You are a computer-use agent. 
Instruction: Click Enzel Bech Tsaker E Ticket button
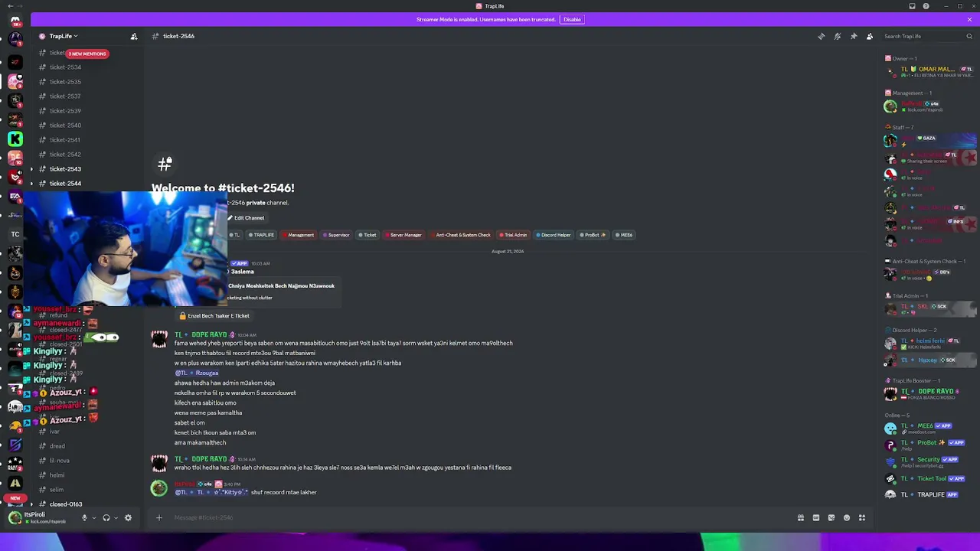pyautogui.click(x=214, y=316)
